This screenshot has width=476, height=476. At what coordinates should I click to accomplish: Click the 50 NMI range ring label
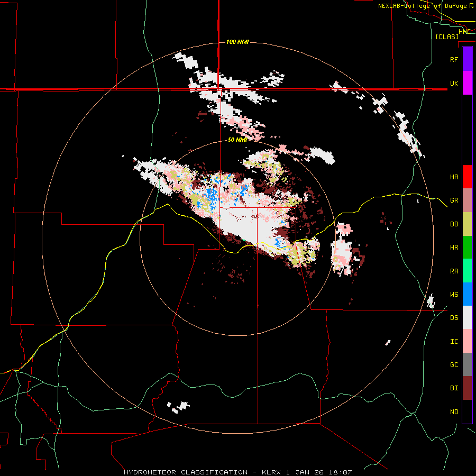237,140
